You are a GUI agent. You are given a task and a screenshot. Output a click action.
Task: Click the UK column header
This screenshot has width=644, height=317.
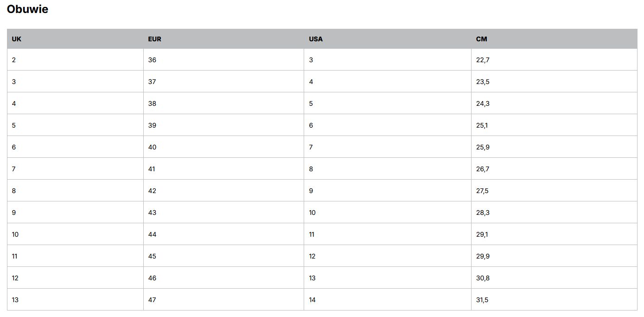tap(17, 39)
